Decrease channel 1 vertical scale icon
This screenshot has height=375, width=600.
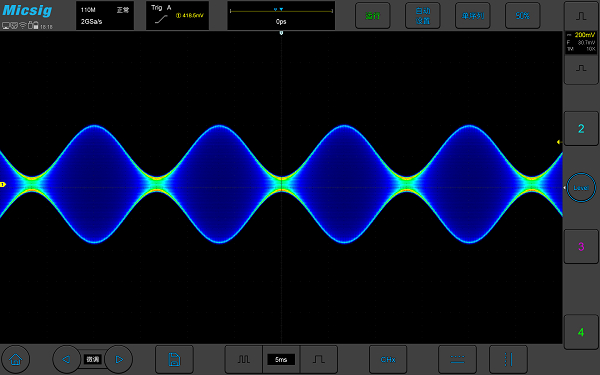[x=581, y=69]
